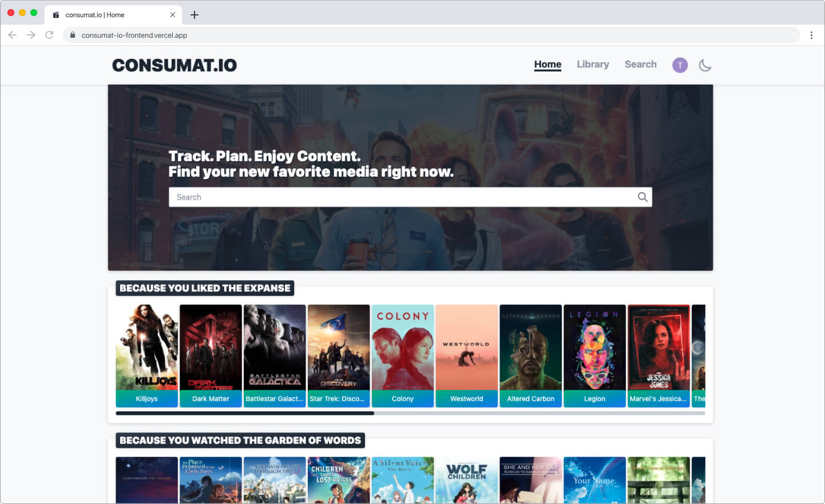Screen dimensions: 825x504
Task: Open the Westworld poster
Action: tap(467, 348)
